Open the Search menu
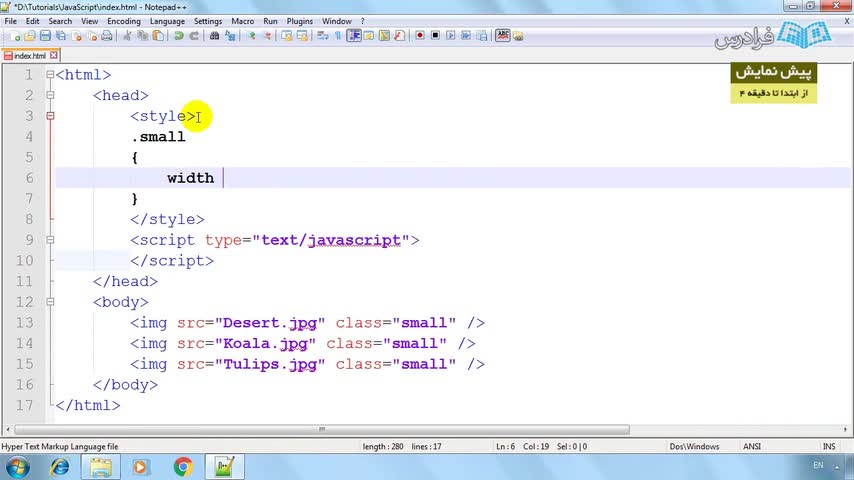The image size is (854, 480). (x=60, y=21)
